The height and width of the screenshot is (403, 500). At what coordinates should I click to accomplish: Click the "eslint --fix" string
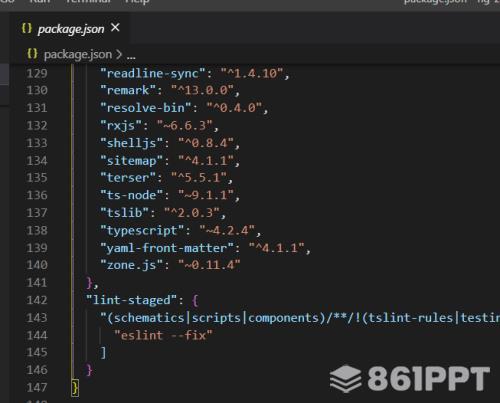tap(163, 335)
